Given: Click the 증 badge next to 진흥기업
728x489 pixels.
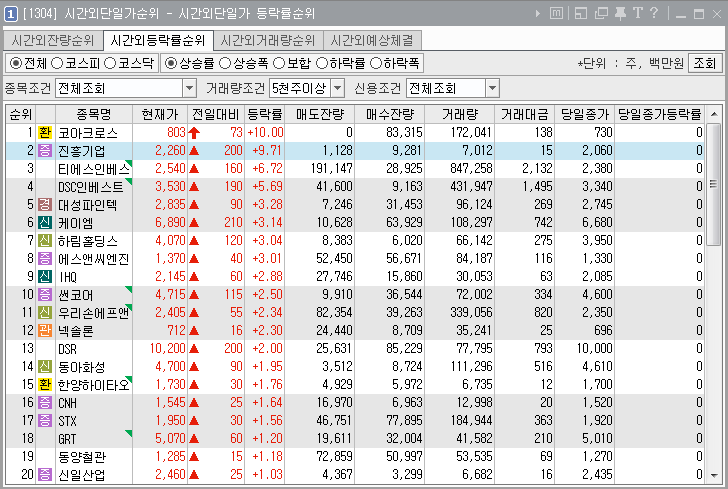Looking at the screenshot, I should tap(45, 150).
